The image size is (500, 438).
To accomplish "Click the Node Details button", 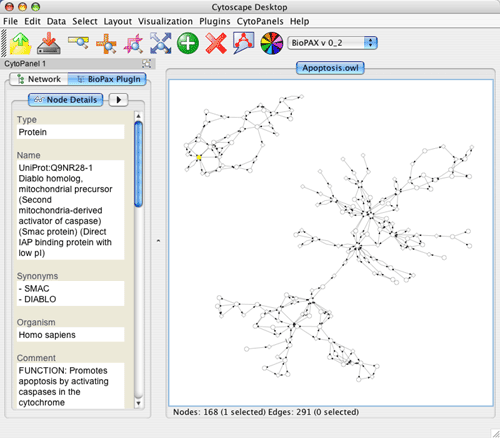I will pyautogui.click(x=66, y=100).
